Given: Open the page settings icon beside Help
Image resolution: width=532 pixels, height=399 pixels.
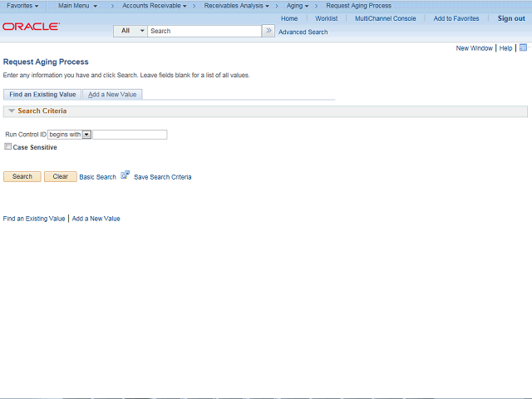Looking at the screenshot, I should pyautogui.click(x=523, y=47).
